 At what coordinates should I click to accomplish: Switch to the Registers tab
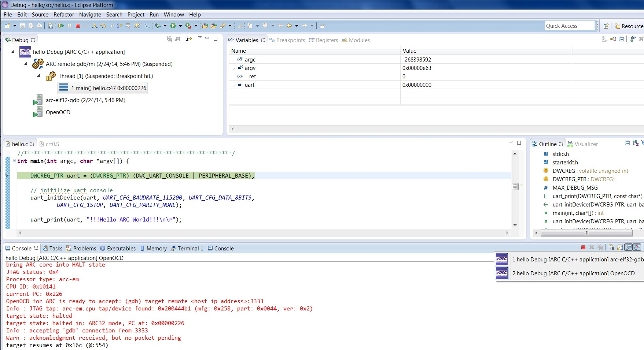coord(323,40)
